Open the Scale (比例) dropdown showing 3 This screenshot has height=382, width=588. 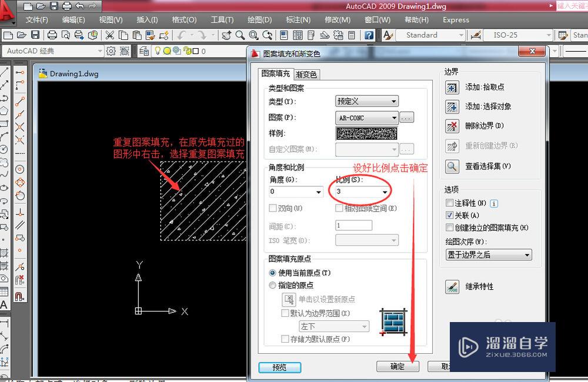pos(362,192)
